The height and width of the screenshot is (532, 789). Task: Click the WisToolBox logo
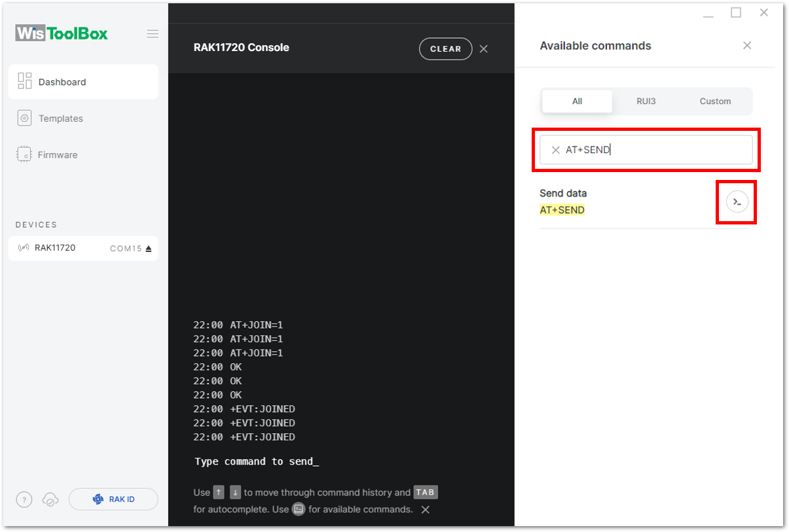point(62,33)
